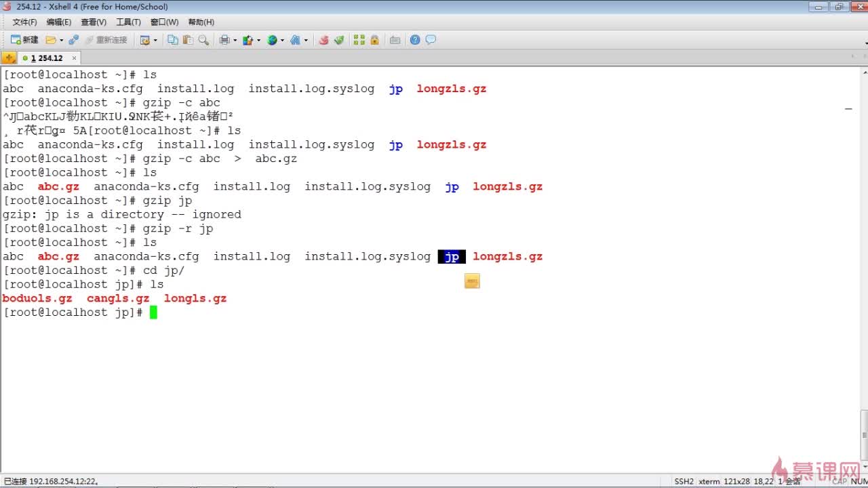Open the 工具(T) menu
868x488 pixels.
click(x=129, y=22)
